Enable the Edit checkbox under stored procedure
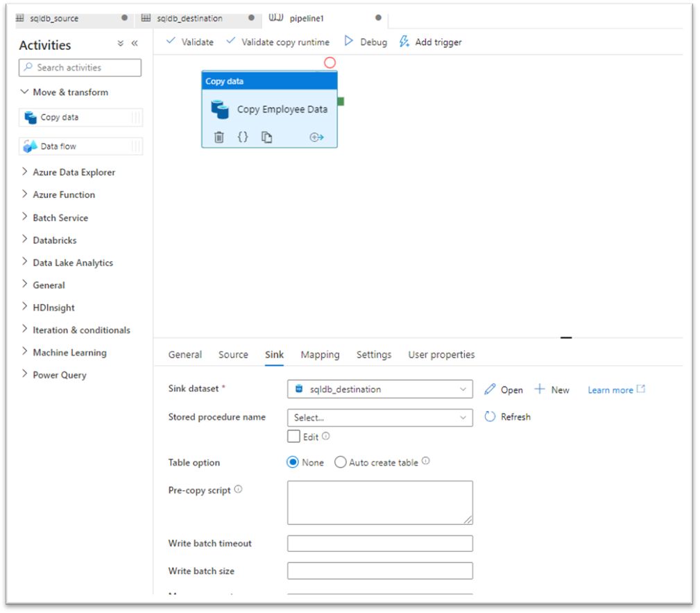Image resolution: width=700 pixels, height=613 pixels. point(294,437)
